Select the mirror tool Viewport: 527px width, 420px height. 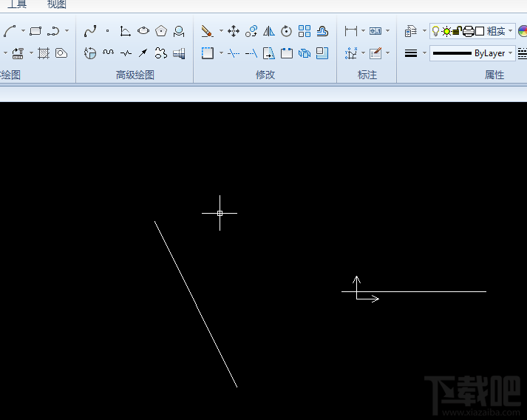[269, 31]
